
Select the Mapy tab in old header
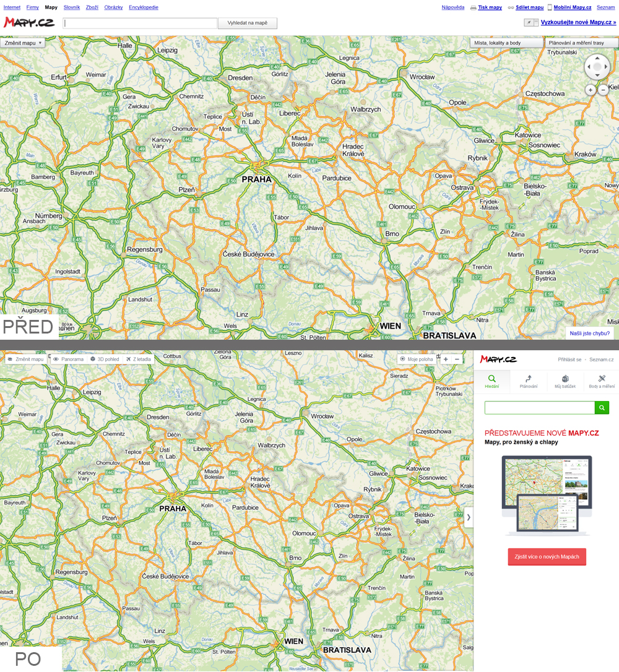(51, 7)
